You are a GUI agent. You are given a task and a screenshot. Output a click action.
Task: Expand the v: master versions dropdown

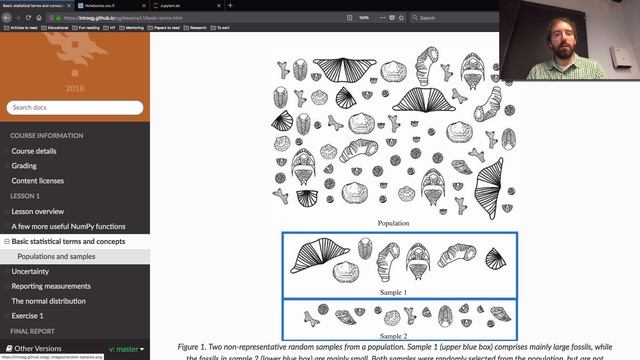point(127,349)
